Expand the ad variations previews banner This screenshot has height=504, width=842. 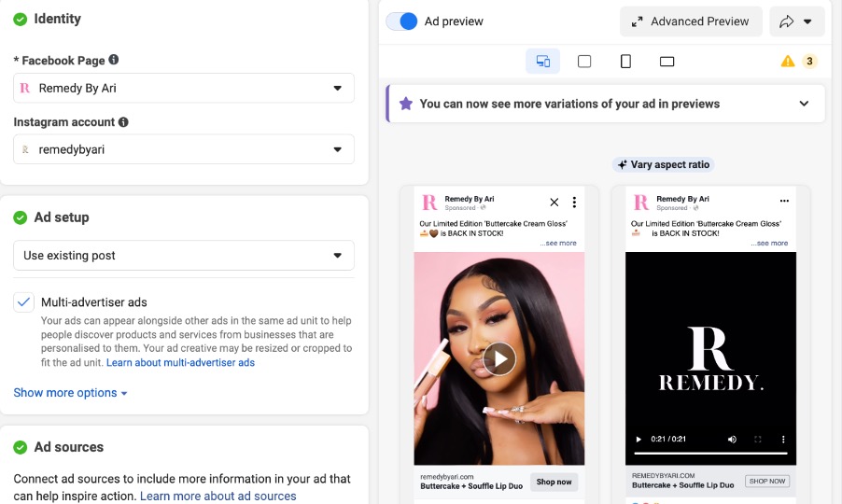pyautogui.click(x=804, y=104)
